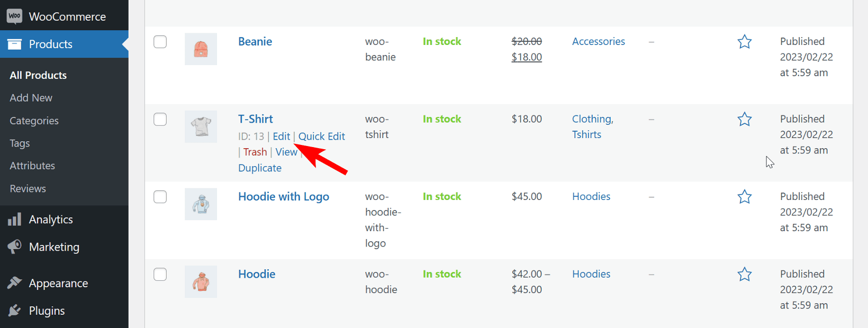Click the WooCommerce logo icon in sidebar
This screenshot has height=328, width=868.
(13, 15)
